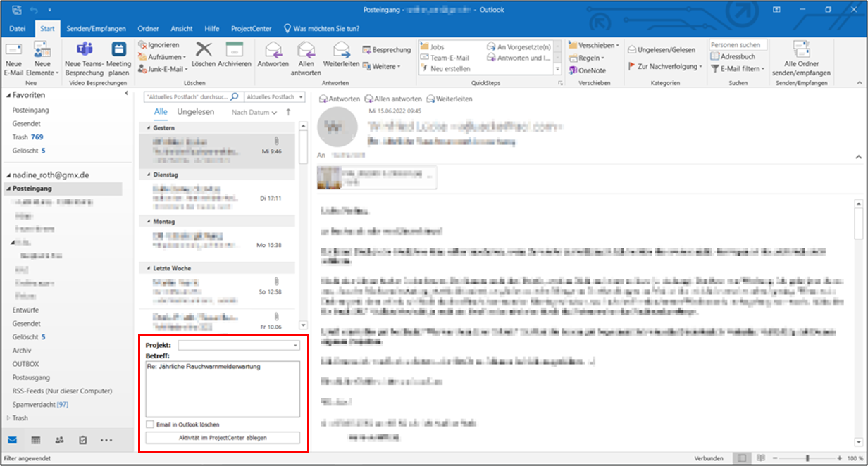868x466 pixels.
Task: Show only Ungelesen messages
Action: [196, 112]
